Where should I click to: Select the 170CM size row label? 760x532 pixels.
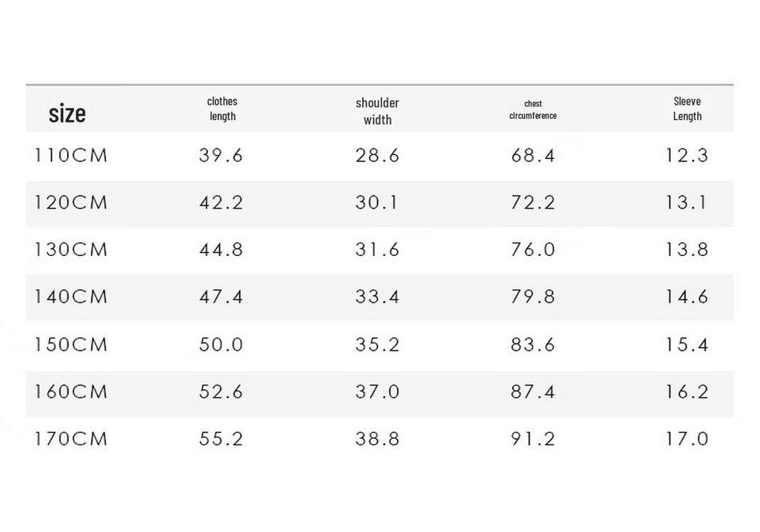71,439
